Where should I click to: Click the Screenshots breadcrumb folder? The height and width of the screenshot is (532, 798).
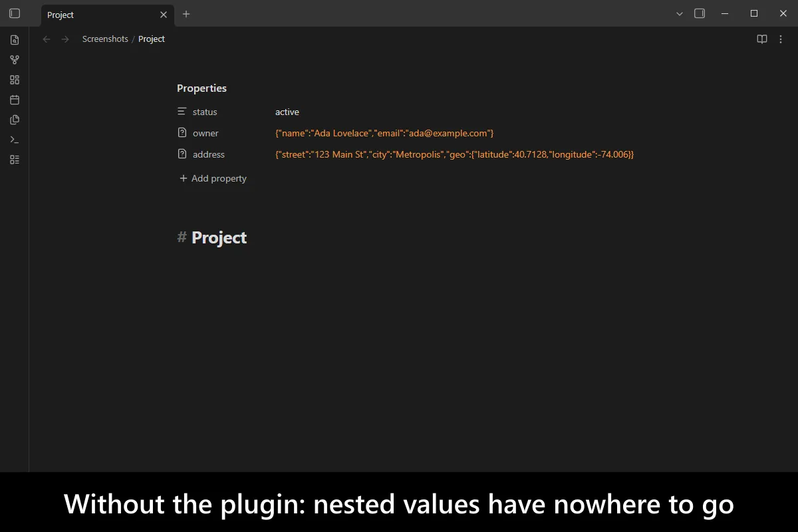point(105,39)
